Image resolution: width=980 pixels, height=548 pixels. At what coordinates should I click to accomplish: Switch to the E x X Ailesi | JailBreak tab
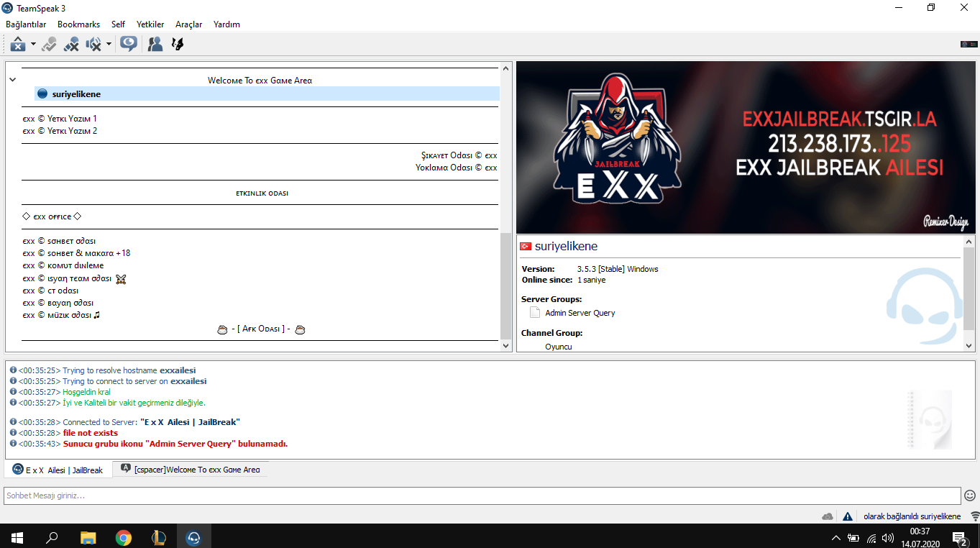coord(58,470)
